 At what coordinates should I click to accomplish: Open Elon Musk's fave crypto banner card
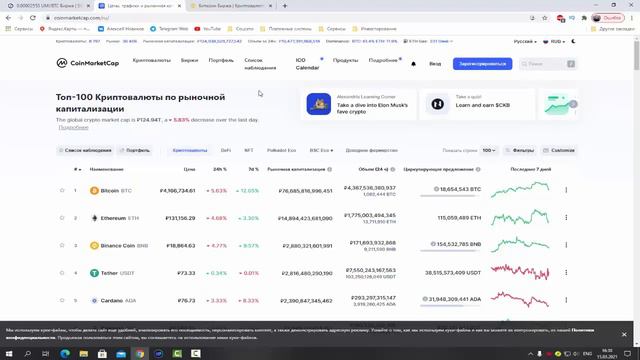pyautogui.click(x=358, y=104)
